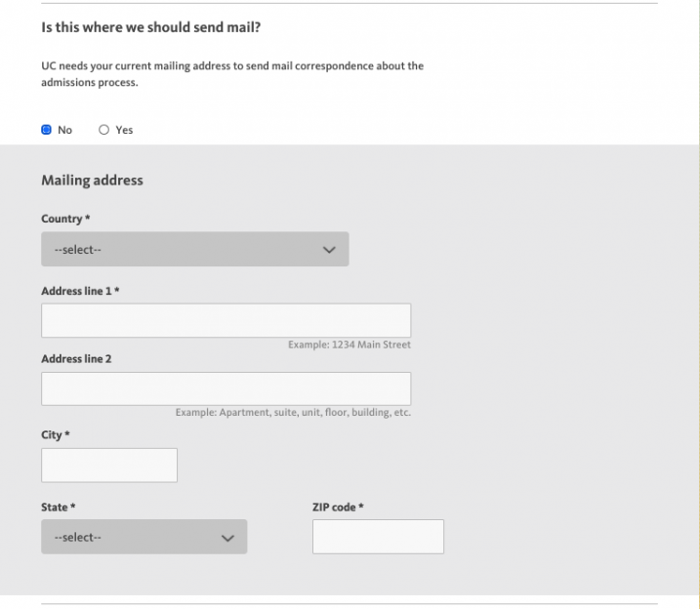Click 'Is this where we should send mail?' heading
Image resolution: width=700 pixels, height=609 pixels.
point(150,27)
